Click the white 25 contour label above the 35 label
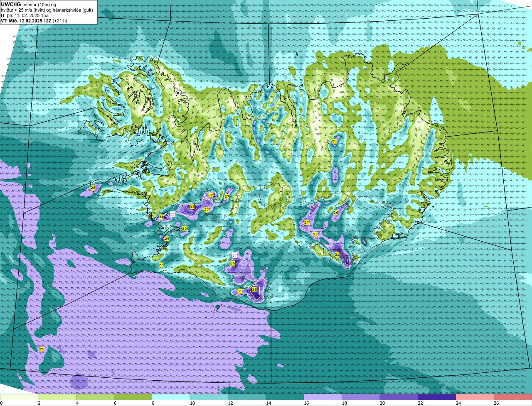Screen dimensions: 532x406 tap(234, 255)
